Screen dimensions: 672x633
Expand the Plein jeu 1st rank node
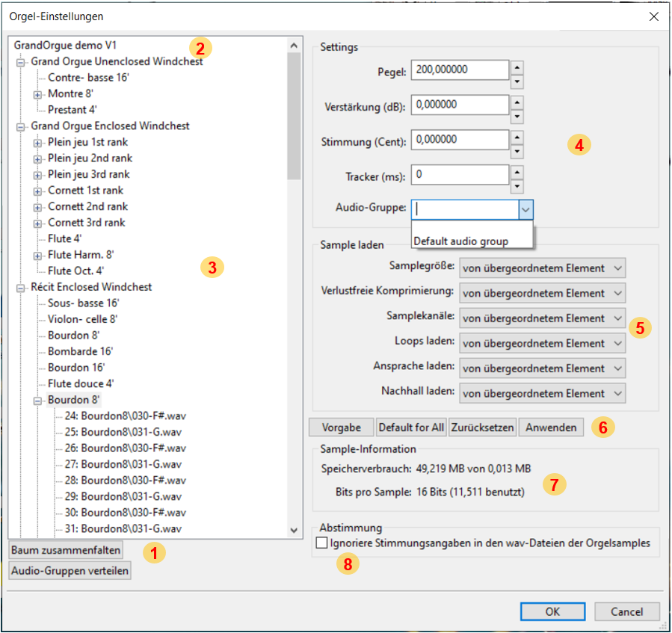click(37, 143)
